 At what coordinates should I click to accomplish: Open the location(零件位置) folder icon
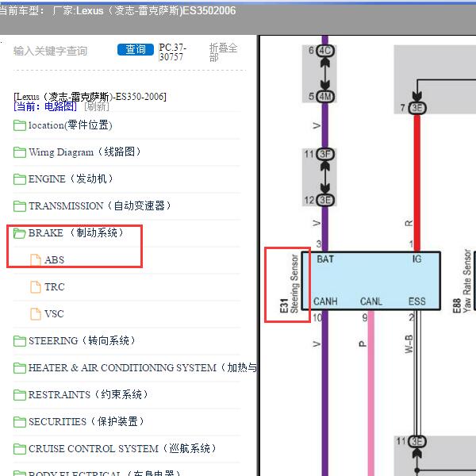click(x=20, y=125)
